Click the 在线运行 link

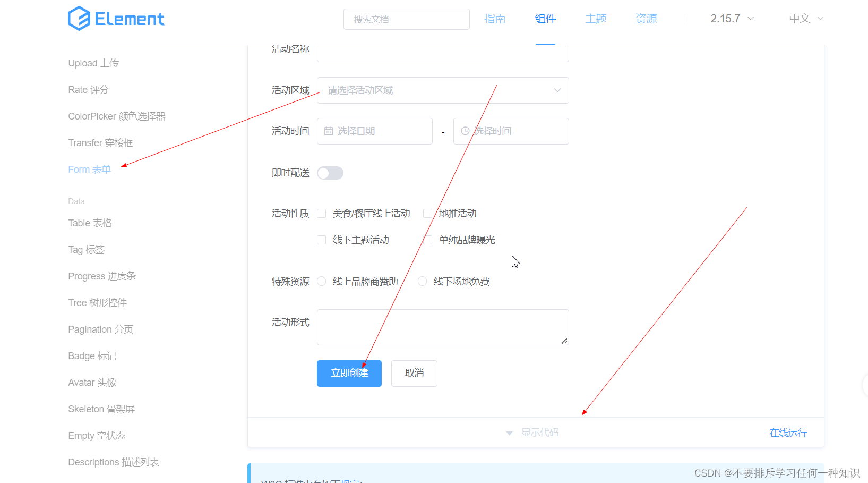[x=788, y=433]
